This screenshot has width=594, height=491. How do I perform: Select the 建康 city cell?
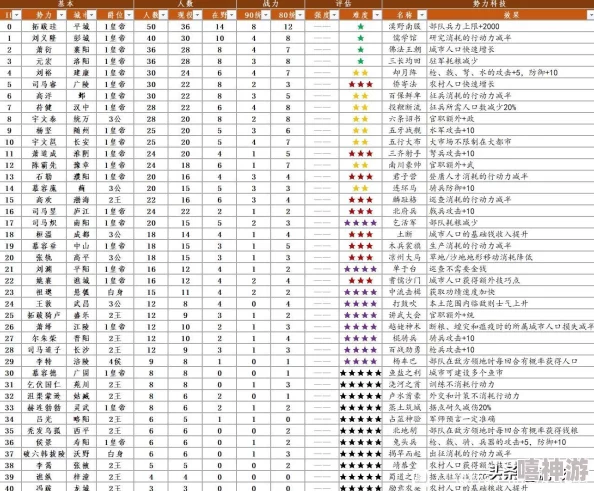(x=81, y=73)
